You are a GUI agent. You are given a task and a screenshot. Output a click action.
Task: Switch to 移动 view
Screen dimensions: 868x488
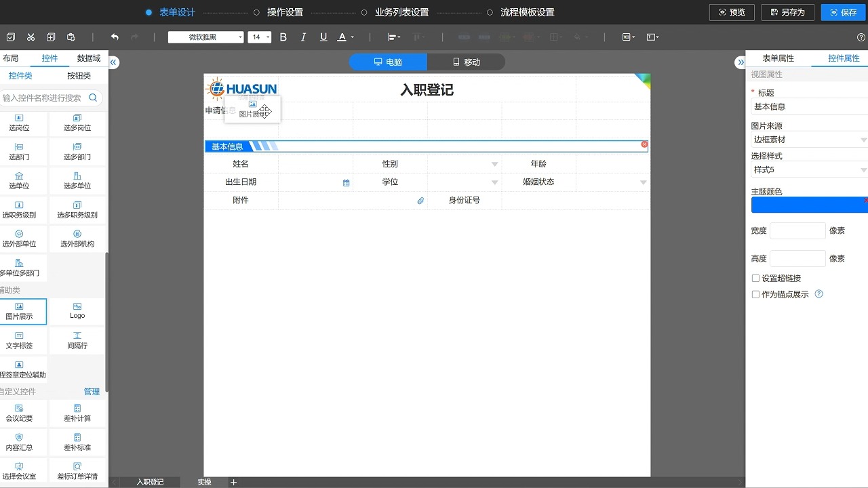tap(467, 62)
